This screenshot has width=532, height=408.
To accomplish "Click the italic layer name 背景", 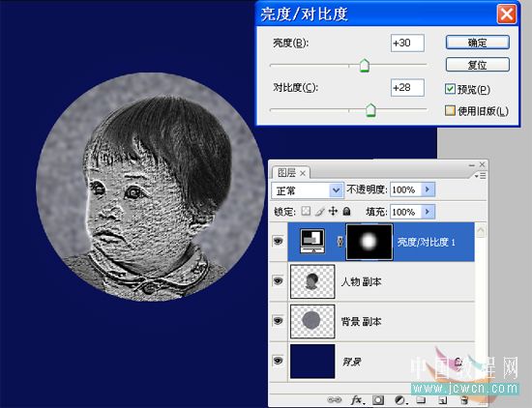I will [x=351, y=362].
